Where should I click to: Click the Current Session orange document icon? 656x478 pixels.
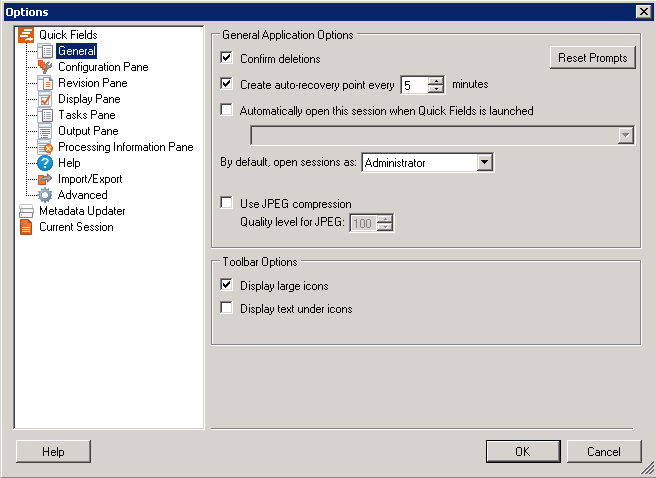26,227
